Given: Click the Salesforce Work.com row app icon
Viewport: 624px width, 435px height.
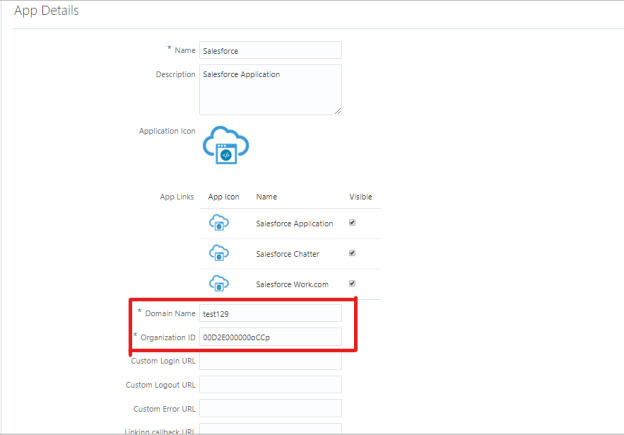Looking at the screenshot, I should [x=219, y=284].
